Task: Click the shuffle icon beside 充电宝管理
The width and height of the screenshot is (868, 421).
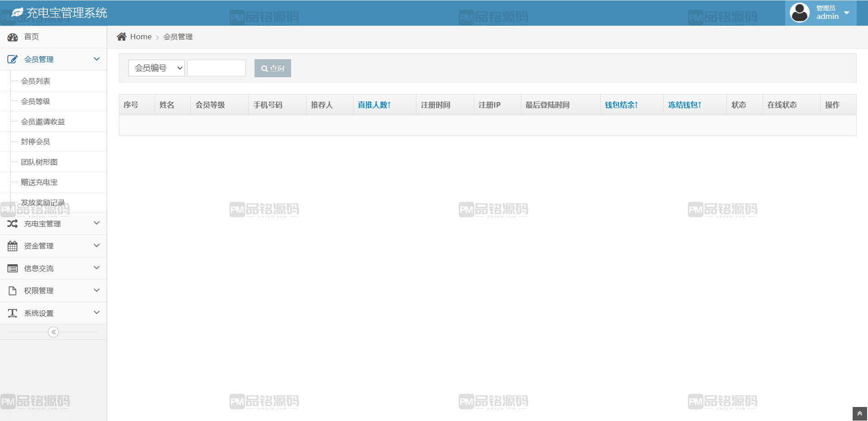Action: pyautogui.click(x=13, y=224)
